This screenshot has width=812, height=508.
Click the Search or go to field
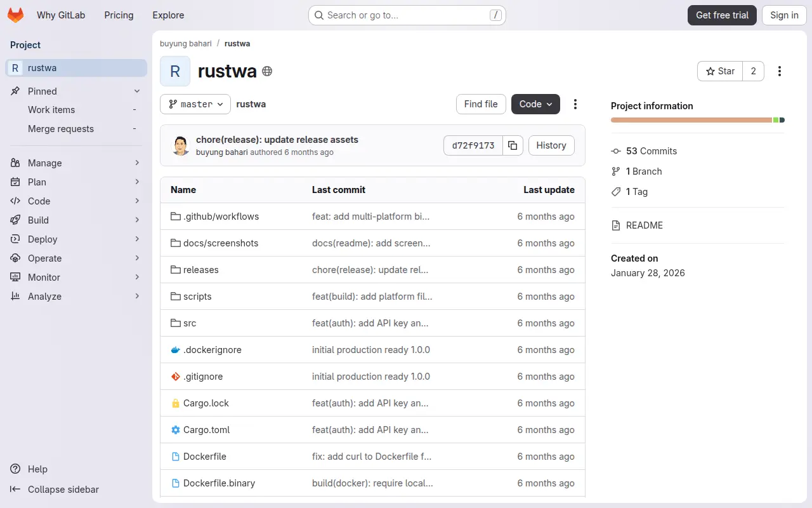click(407, 15)
